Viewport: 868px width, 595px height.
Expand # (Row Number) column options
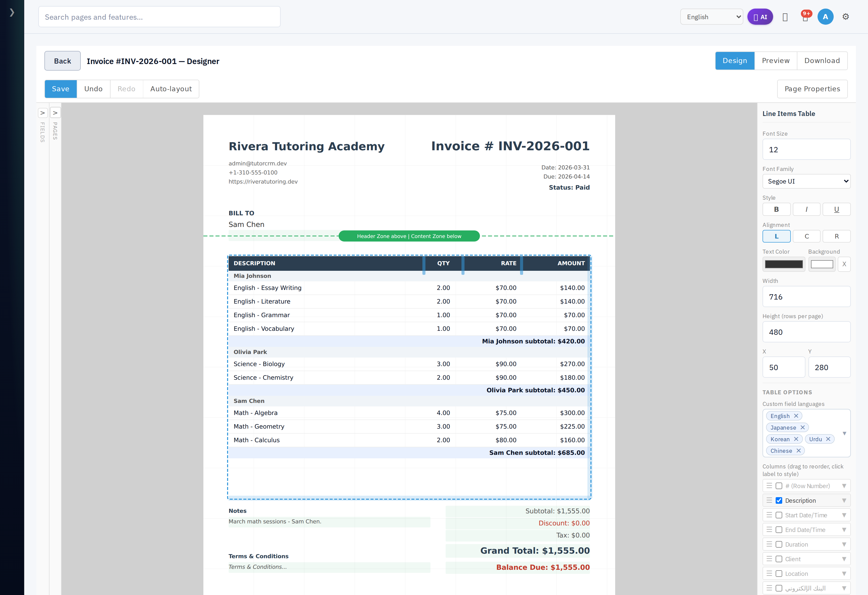point(844,486)
